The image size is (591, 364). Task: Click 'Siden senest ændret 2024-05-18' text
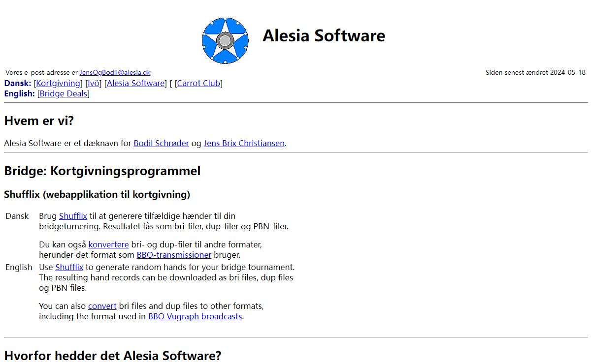(535, 72)
